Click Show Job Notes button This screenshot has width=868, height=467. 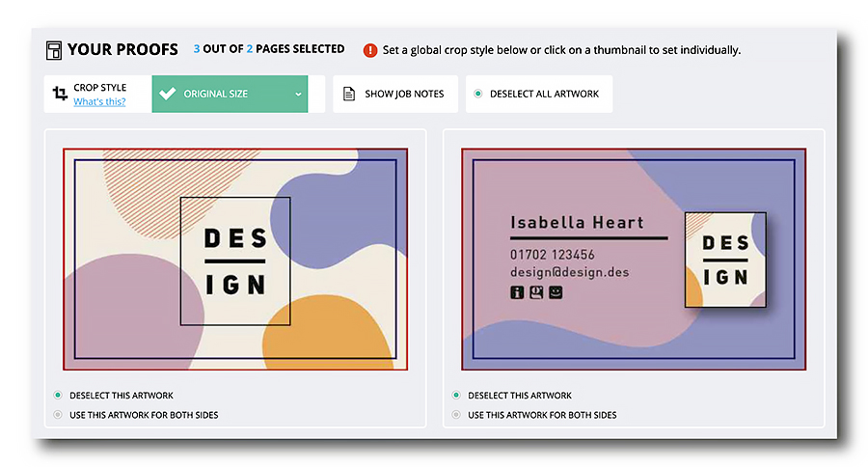pyautogui.click(x=395, y=94)
